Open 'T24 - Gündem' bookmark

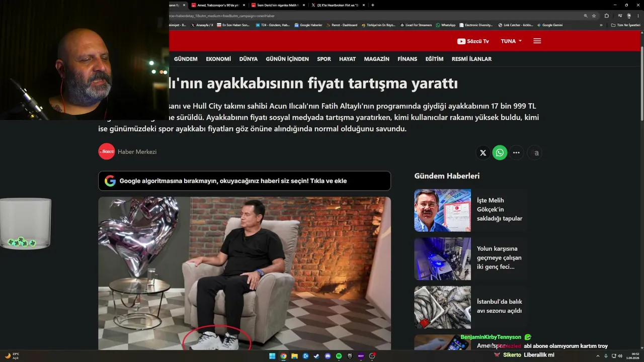click(x=273, y=25)
